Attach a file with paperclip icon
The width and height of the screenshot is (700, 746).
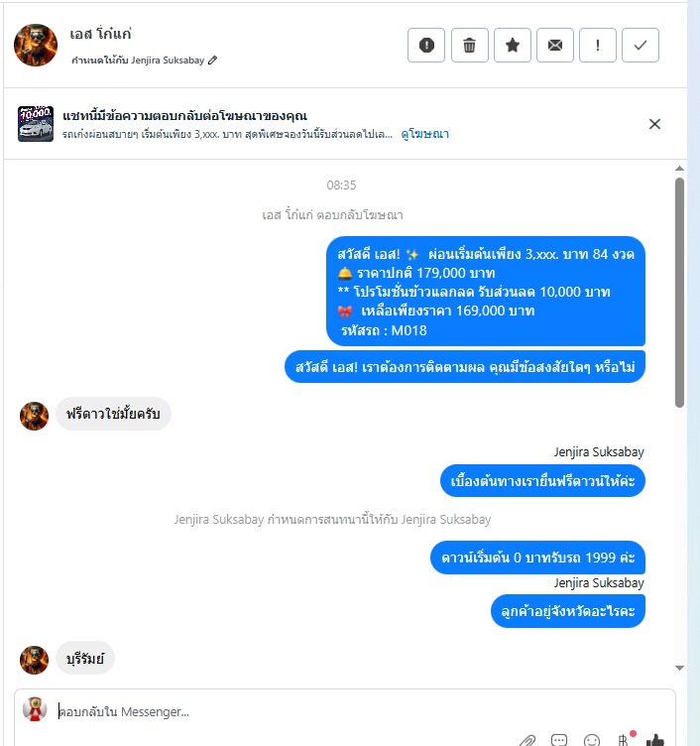tap(526, 740)
